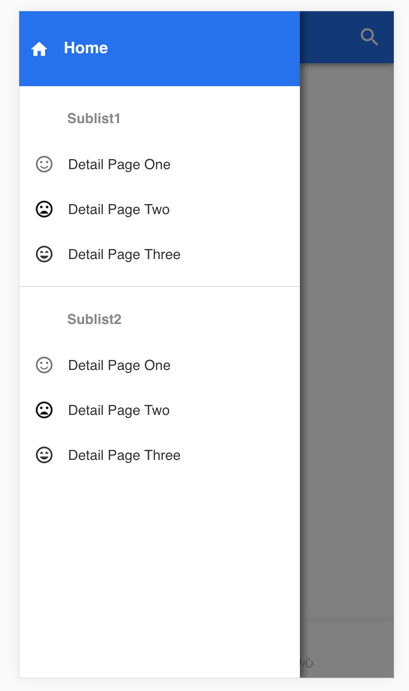The height and width of the screenshot is (691, 409).
Task: Click the smiley face icon under Sublist1
Action: click(44, 164)
